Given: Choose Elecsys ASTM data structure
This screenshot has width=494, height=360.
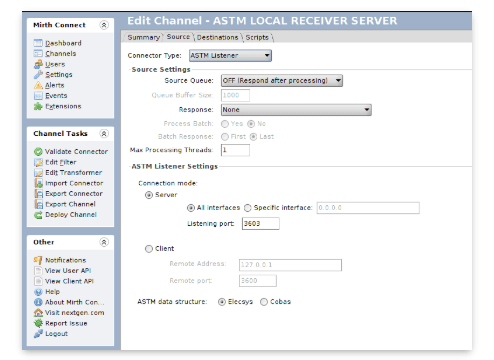Looking at the screenshot, I should [x=222, y=302].
